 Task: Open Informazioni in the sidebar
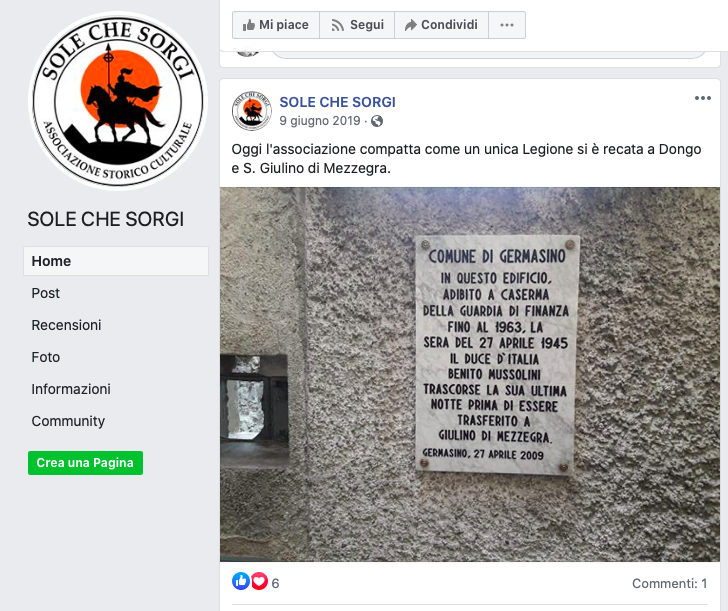click(x=71, y=389)
